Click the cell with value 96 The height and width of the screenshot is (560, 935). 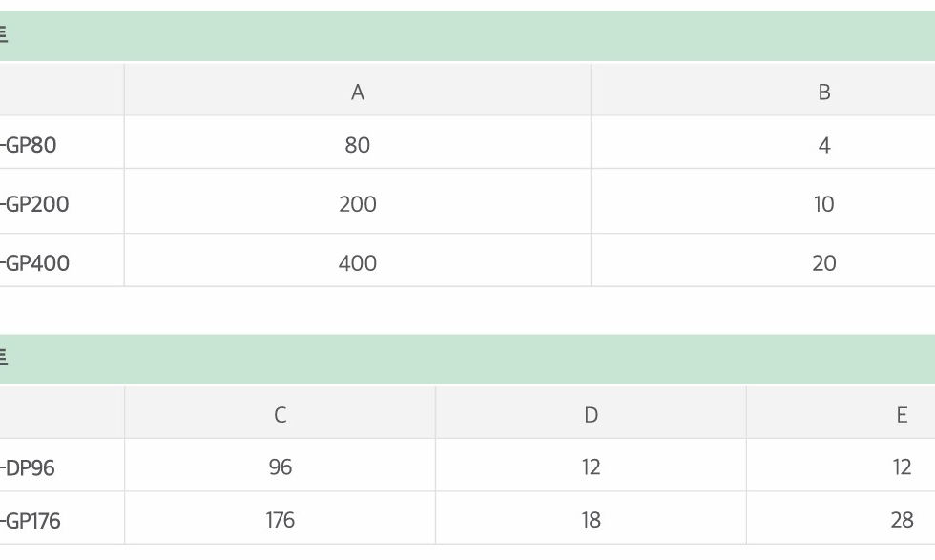(280, 466)
